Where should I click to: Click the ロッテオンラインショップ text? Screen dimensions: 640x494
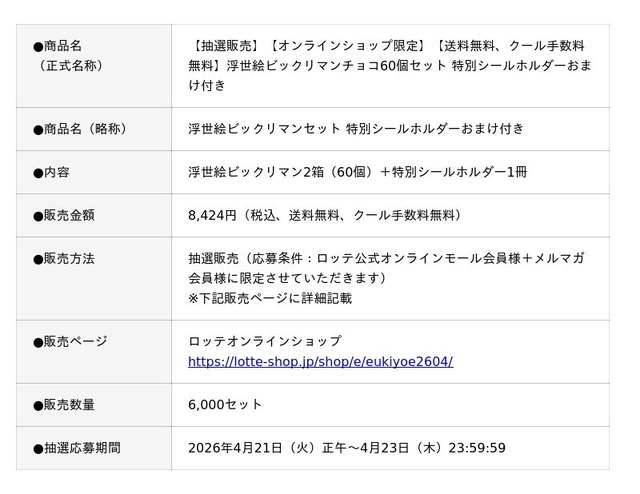pyautogui.click(x=265, y=341)
